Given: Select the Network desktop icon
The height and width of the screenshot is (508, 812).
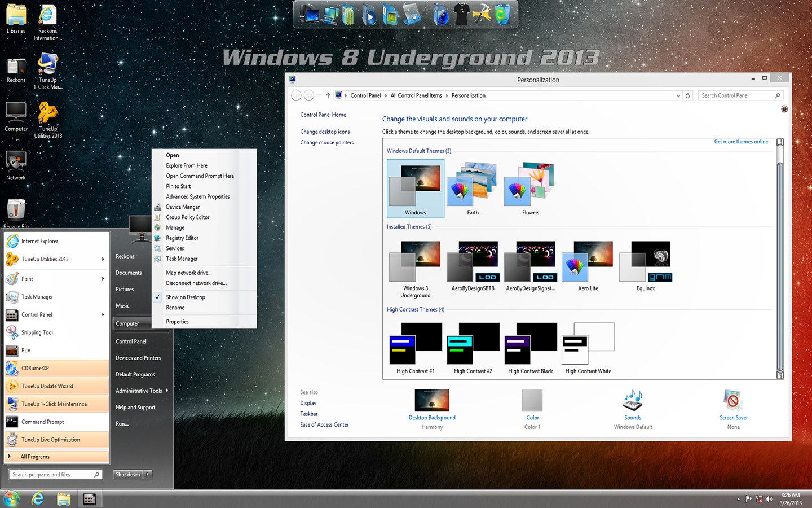Looking at the screenshot, I should tap(16, 166).
